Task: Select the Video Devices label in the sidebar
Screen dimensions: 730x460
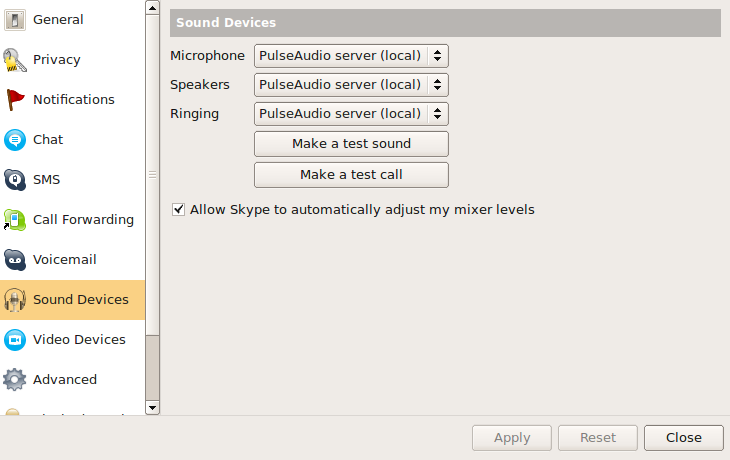Action: click(x=79, y=340)
